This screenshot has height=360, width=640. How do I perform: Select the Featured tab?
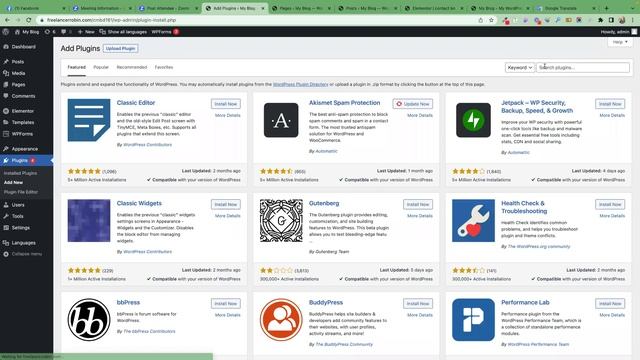pyautogui.click(x=76, y=67)
